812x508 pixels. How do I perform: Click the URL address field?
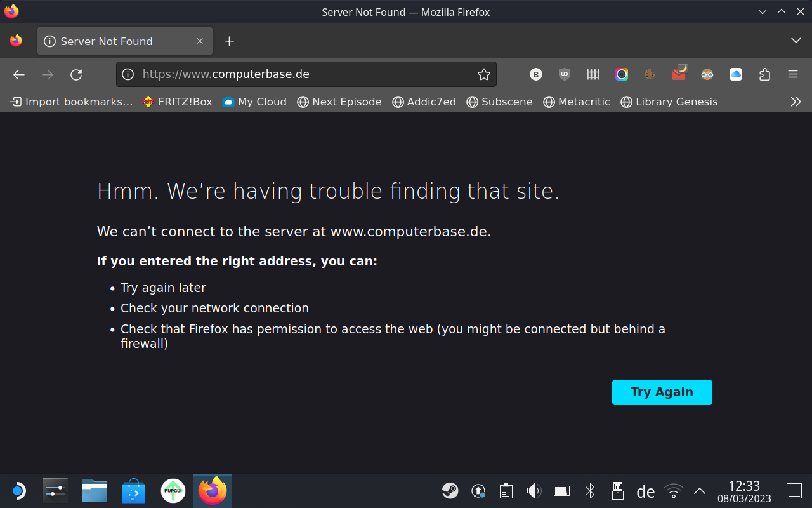coord(306,74)
